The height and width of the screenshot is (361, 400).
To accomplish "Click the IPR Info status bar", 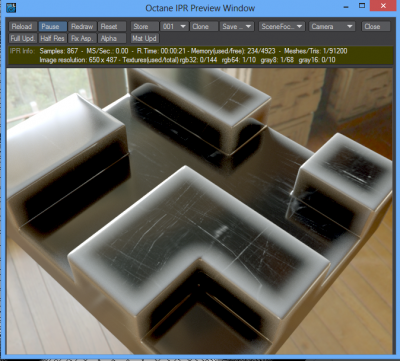I will pos(199,55).
